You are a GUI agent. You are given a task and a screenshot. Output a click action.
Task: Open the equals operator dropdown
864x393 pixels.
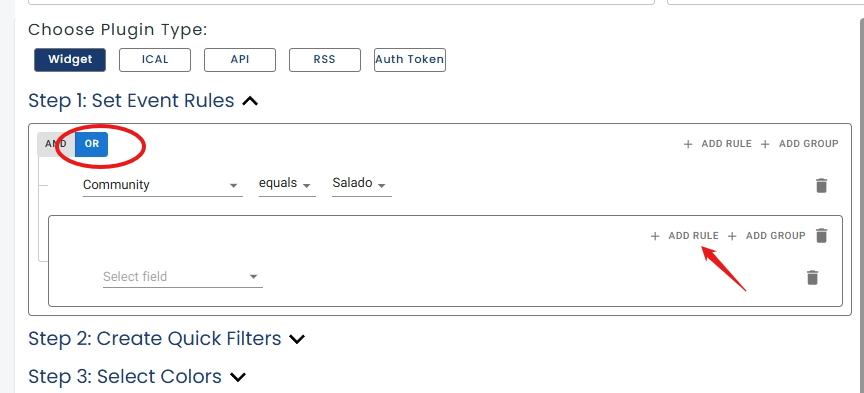pyautogui.click(x=287, y=184)
